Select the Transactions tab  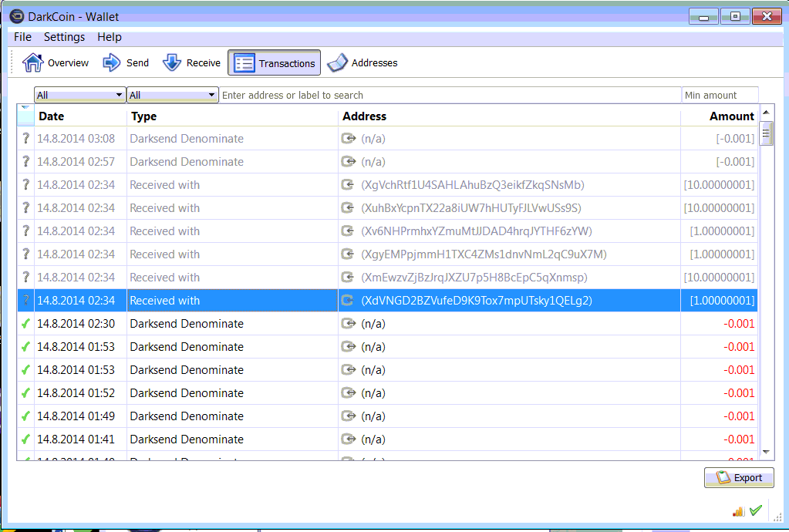pos(275,63)
